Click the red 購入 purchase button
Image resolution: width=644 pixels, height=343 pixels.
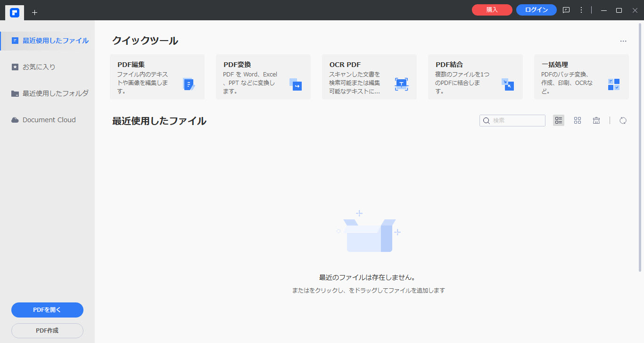pyautogui.click(x=492, y=10)
